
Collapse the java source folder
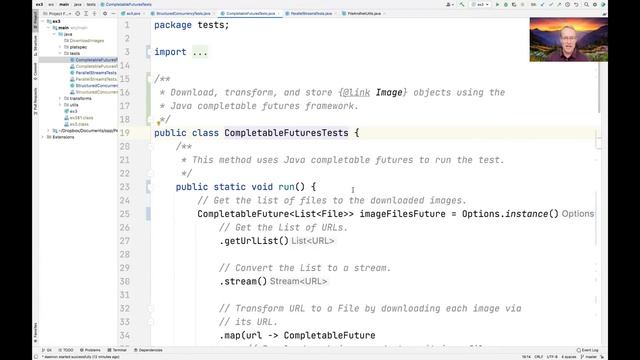click(x=54, y=34)
